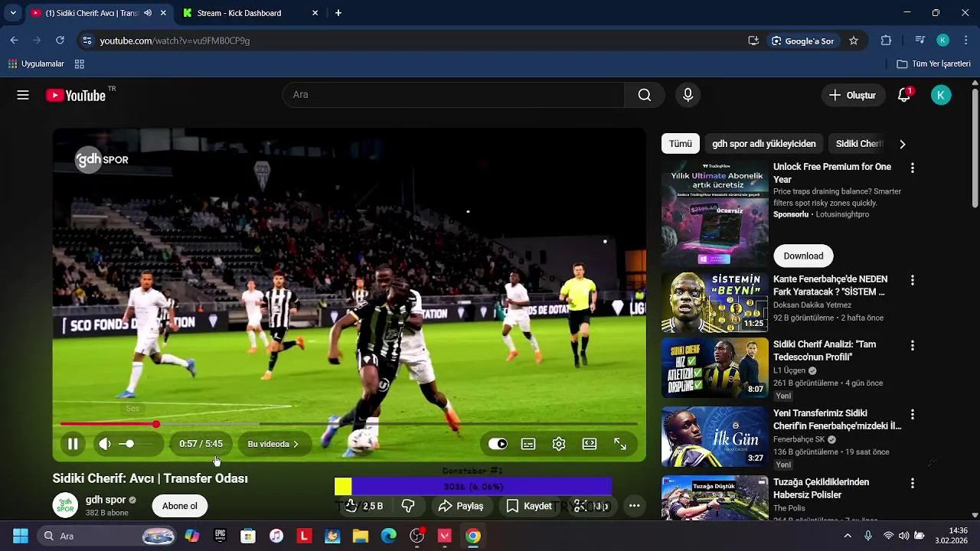
Task: Like the video with the thumbs up
Action: [x=363, y=506]
